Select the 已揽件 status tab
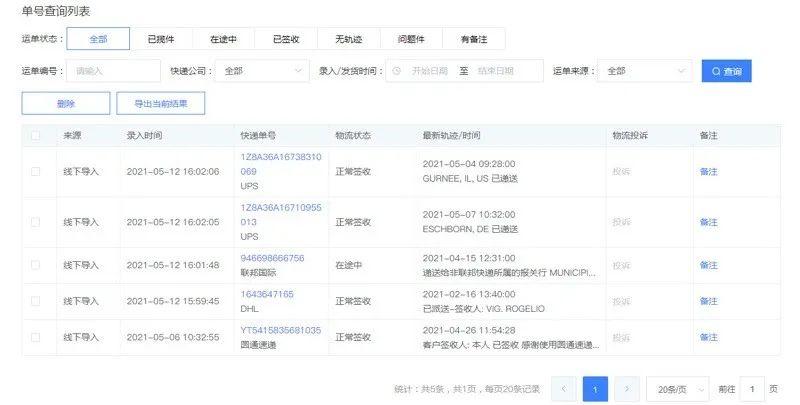Image resolution: width=800 pixels, height=405 pixels. tap(161, 39)
